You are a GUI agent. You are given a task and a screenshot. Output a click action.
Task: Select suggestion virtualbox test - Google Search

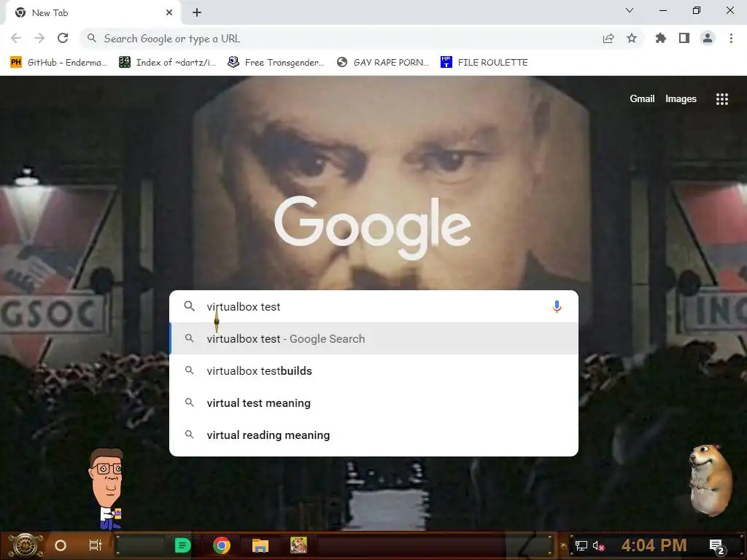(x=374, y=338)
